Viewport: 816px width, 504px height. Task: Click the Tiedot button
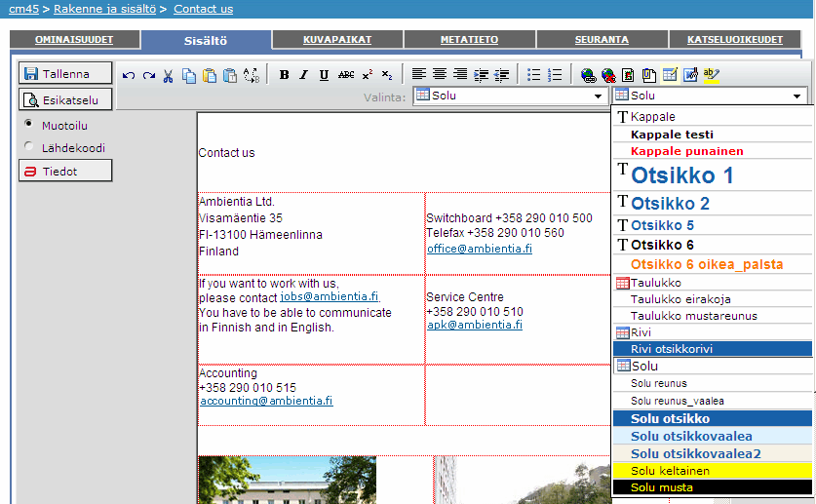coord(65,171)
